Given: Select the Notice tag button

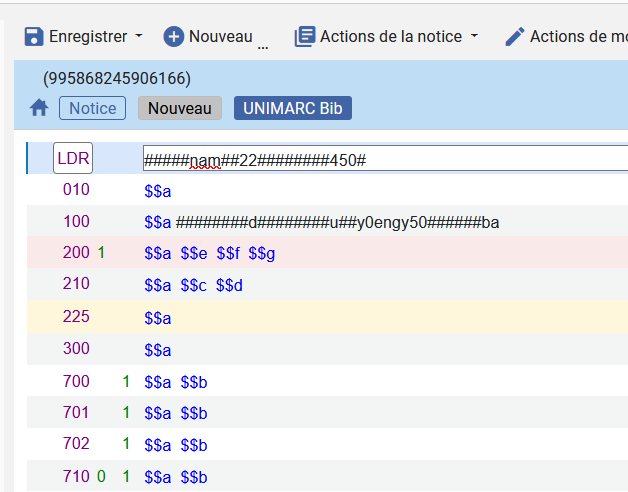Looking at the screenshot, I should [x=92, y=108].
